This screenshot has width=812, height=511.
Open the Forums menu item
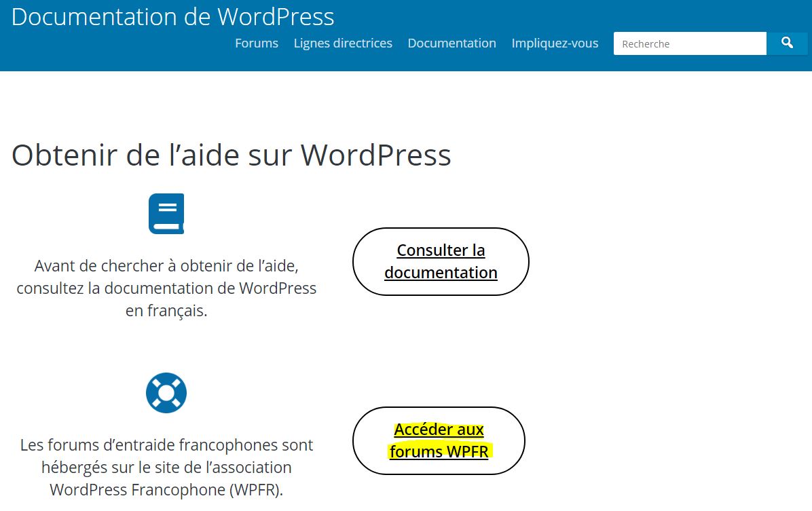point(256,43)
